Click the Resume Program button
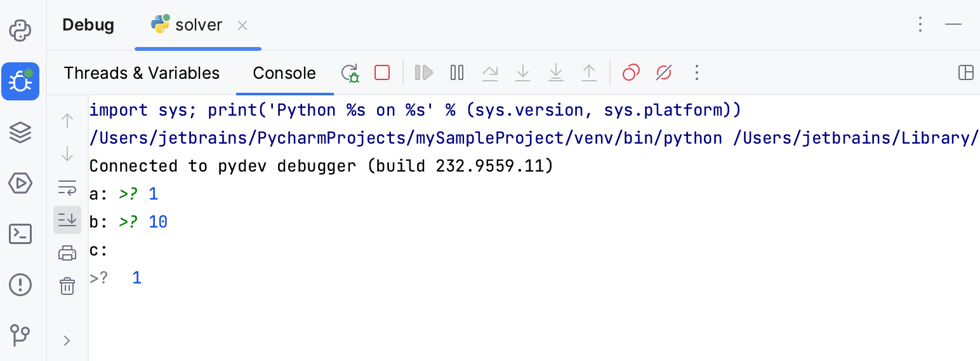This screenshot has width=980, height=361. point(423,73)
